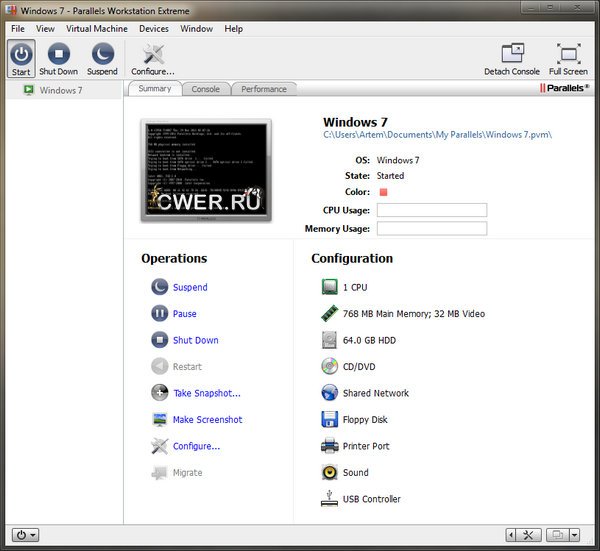Click the red Color swatch
This screenshot has height=551, width=600.
click(382, 192)
